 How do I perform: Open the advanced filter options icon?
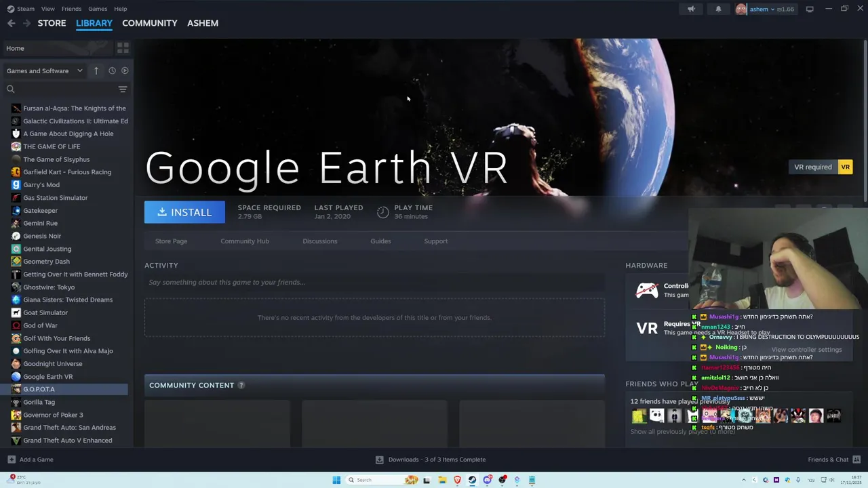123,89
